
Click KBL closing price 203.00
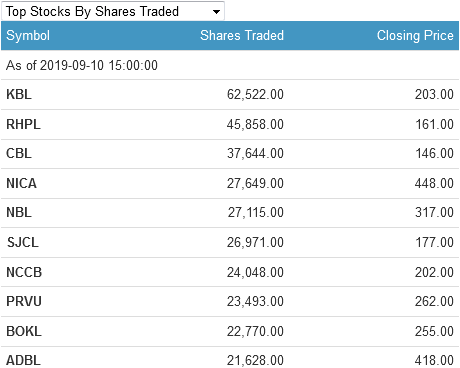click(x=434, y=94)
